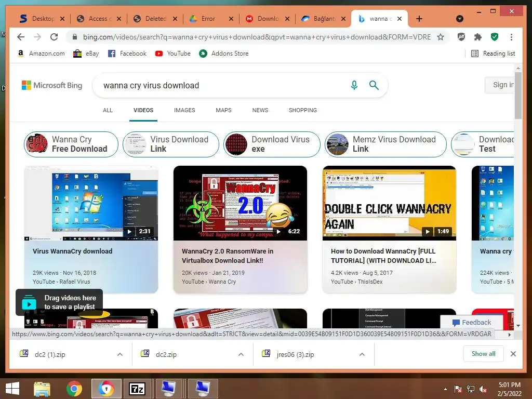This screenshot has width=532, height=399.
Task: Close the downloads bar
Action: point(513,354)
